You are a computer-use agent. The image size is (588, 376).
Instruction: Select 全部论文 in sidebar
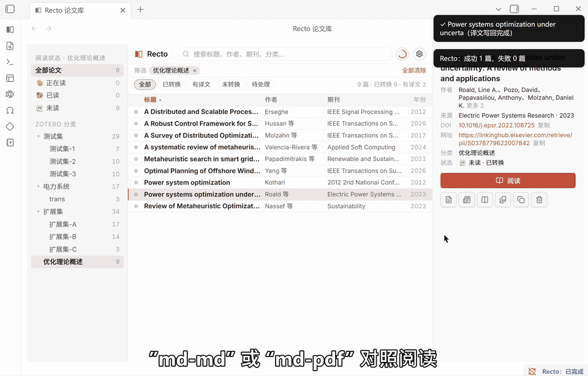(77, 70)
